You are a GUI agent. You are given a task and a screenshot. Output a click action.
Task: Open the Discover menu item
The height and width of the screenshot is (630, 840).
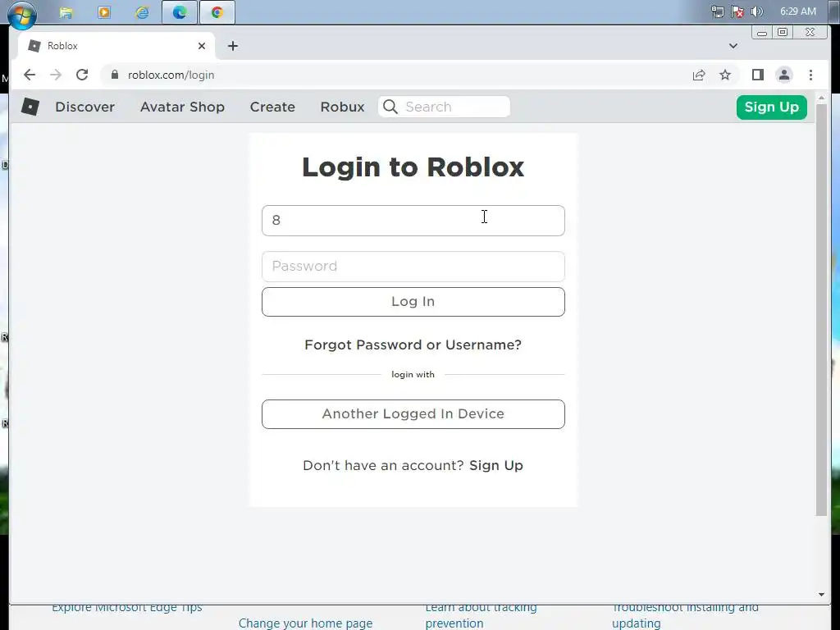point(85,107)
